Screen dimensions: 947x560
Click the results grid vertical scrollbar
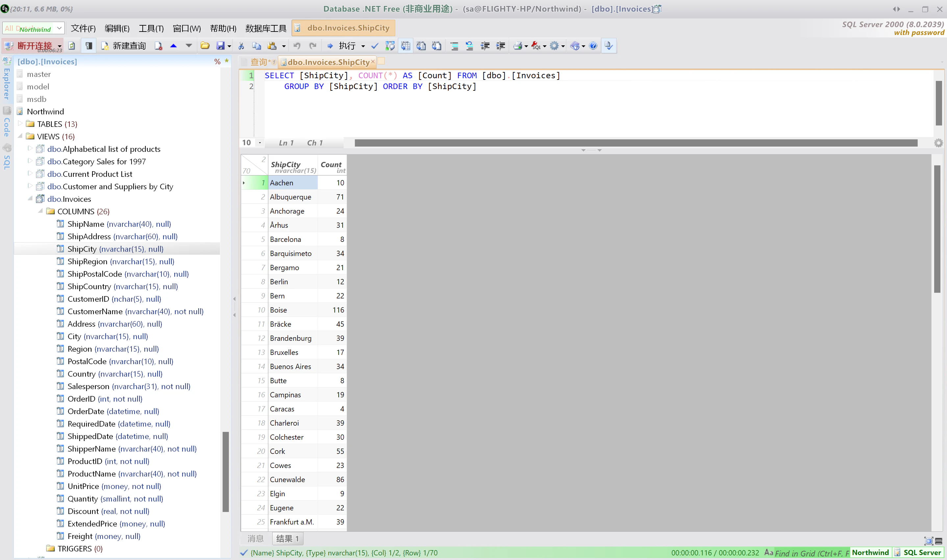tap(937, 229)
